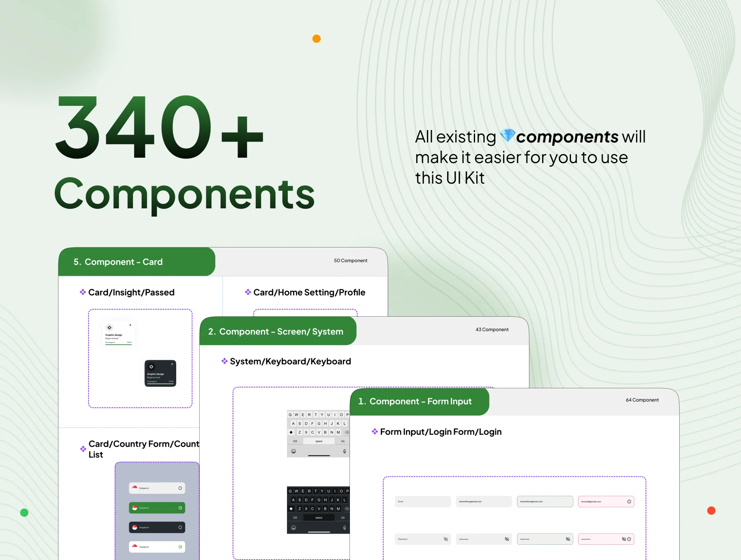Tap the shift key on the light keyboard
The image size is (741, 560).
(291, 432)
